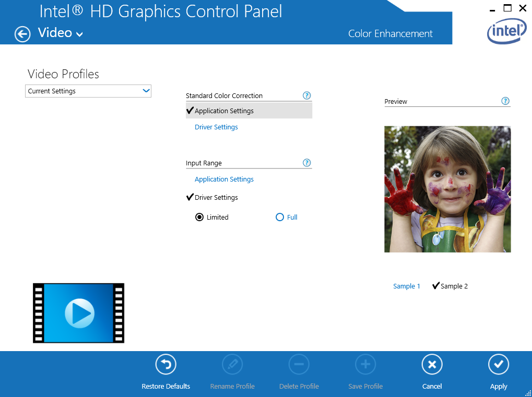The width and height of the screenshot is (532, 397).
Task: Expand the Current Settings profile dropdown
Action: point(88,91)
